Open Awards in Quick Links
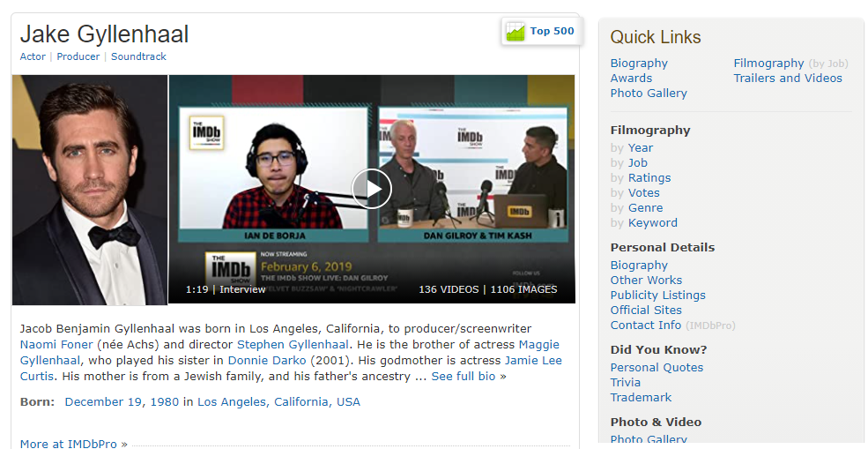Screen dimensions: 868x449 631,79
